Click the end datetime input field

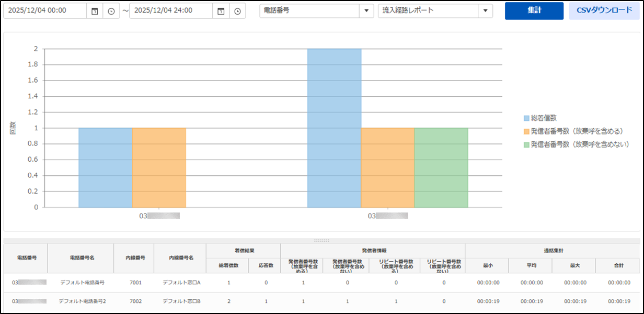click(x=170, y=11)
